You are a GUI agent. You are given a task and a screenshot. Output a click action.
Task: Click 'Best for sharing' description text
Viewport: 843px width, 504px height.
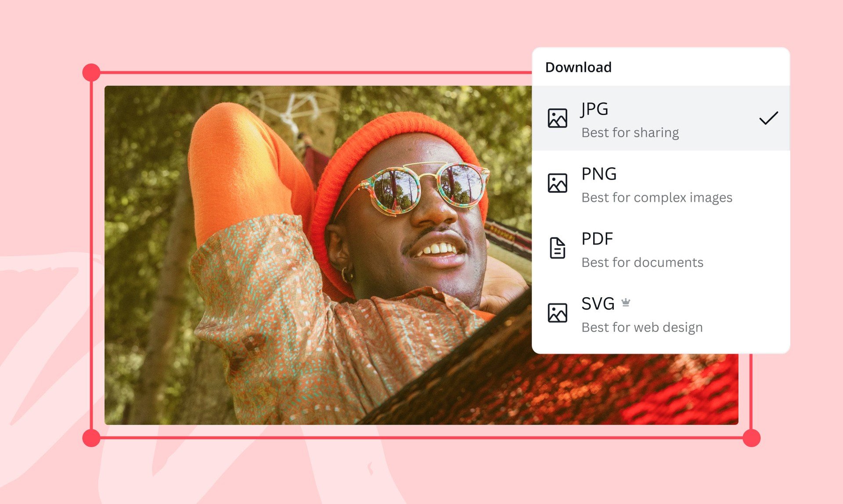(630, 133)
